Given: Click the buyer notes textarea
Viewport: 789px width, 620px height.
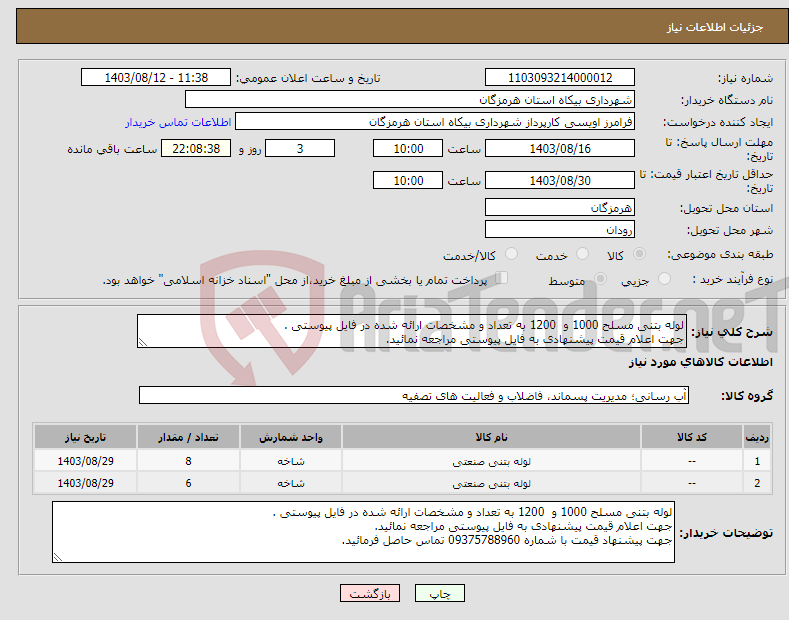Looking at the screenshot, I should [363, 532].
